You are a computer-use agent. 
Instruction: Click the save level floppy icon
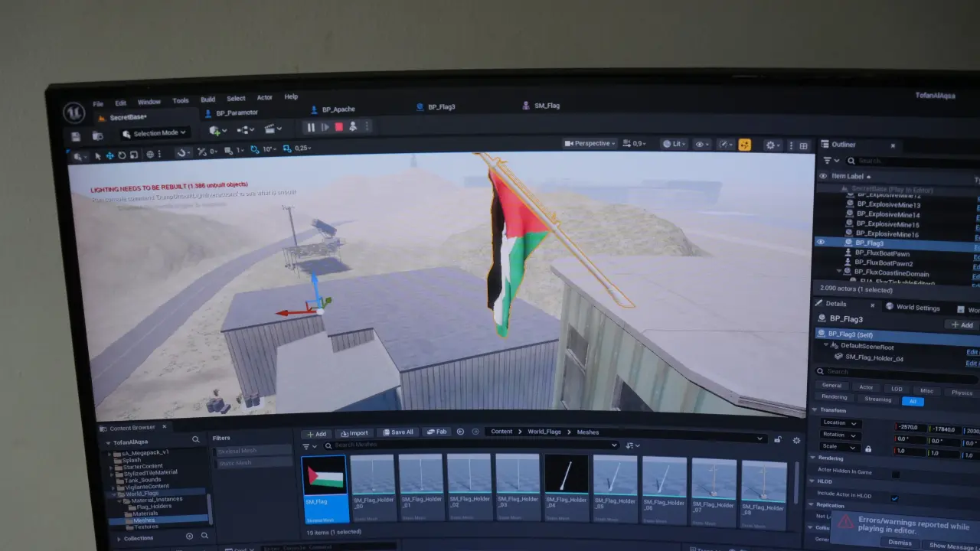pos(76,136)
